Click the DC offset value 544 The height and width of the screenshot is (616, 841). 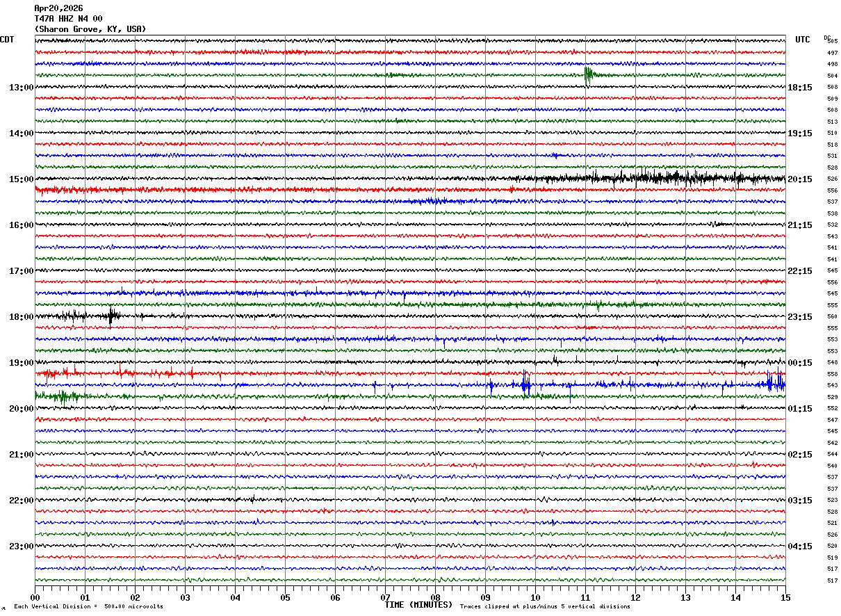pyautogui.click(x=832, y=454)
